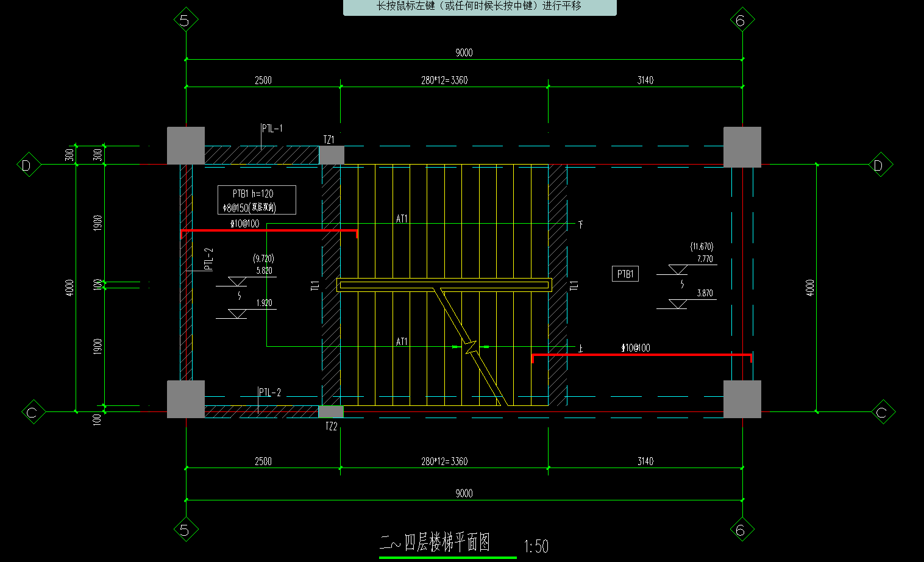Click the boxed PTB1 label on right landing
The image size is (924, 562).
tap(625, 274)
